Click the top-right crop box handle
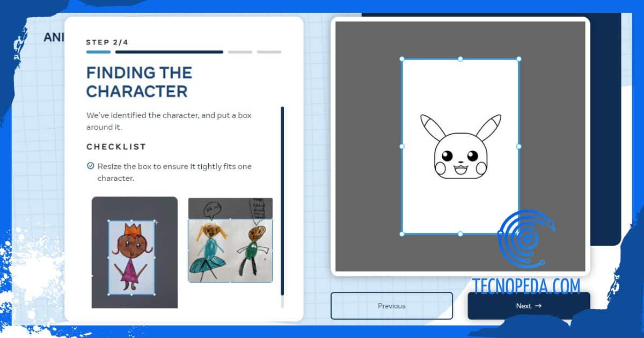644x338 pixels. [519, 59]
